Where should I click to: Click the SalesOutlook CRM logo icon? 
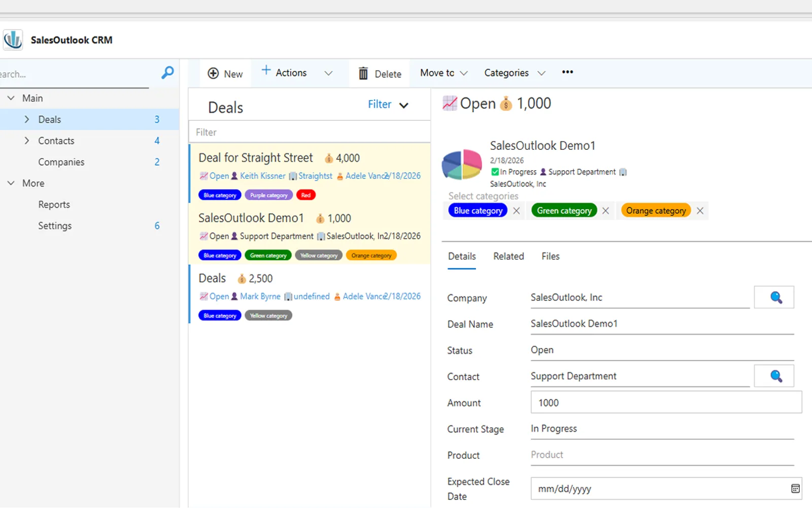click(x=13, y=40)
